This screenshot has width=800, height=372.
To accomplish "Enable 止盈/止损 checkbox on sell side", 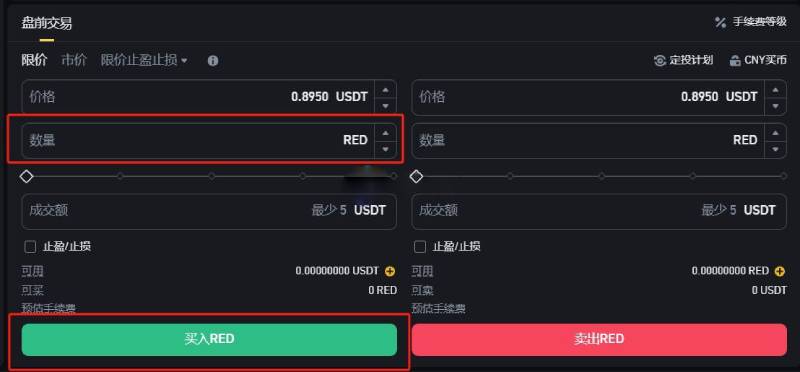I will pos(420,247).
